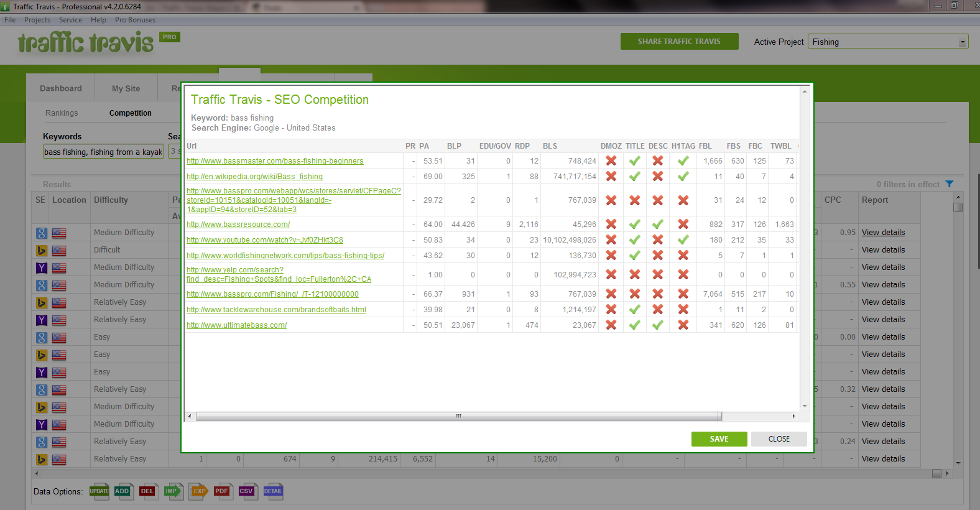Screen dimensions: 980x510
Task: Open the Service menu
Action: click(x=70, y=20)
